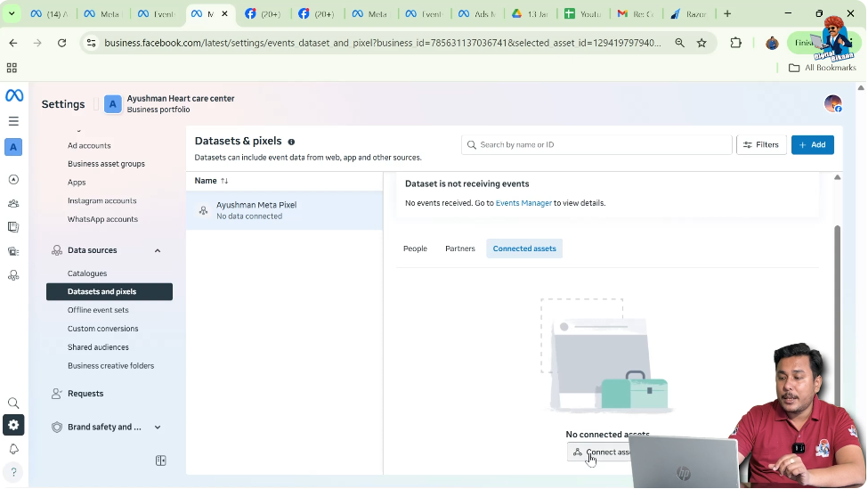Open the people/users icon in left rail
868x489 pixels.
click(13, 204)
